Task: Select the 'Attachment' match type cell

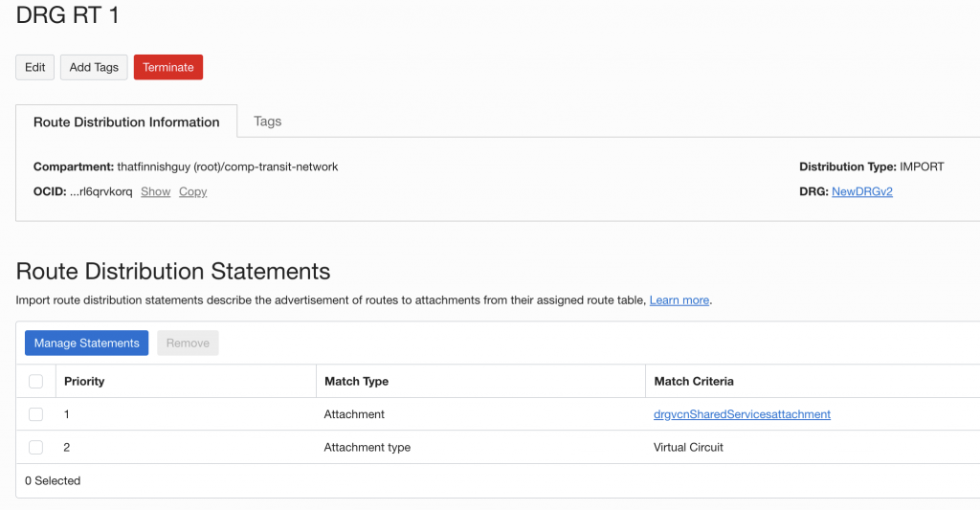Action: tap(354, 414)
